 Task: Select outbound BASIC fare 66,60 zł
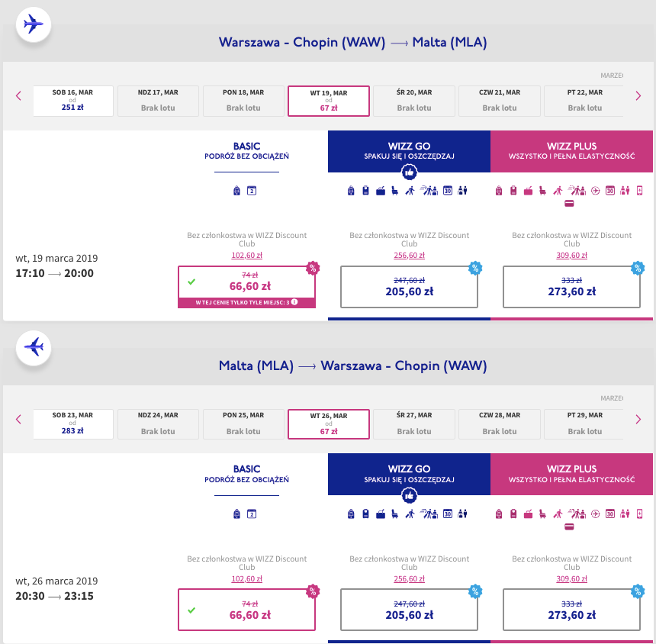(247, 287)
